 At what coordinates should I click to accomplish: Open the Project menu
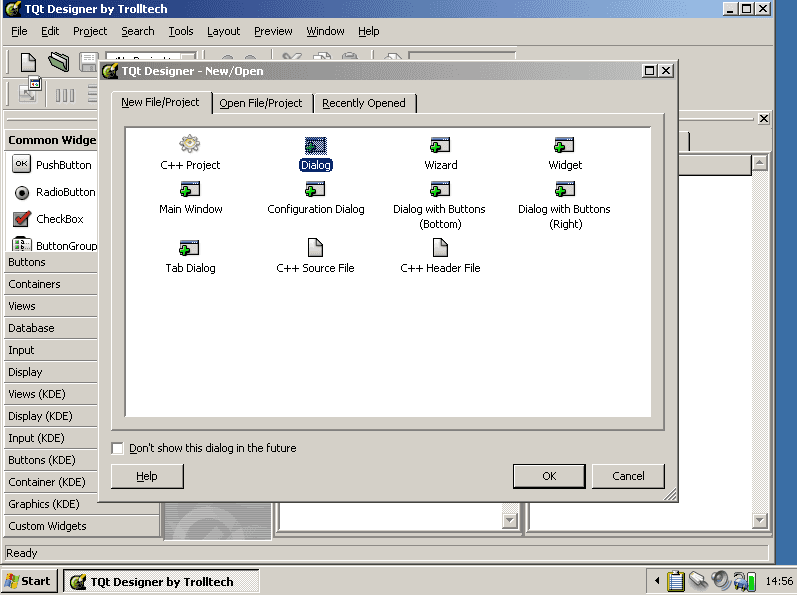click(x=90, y=32)
